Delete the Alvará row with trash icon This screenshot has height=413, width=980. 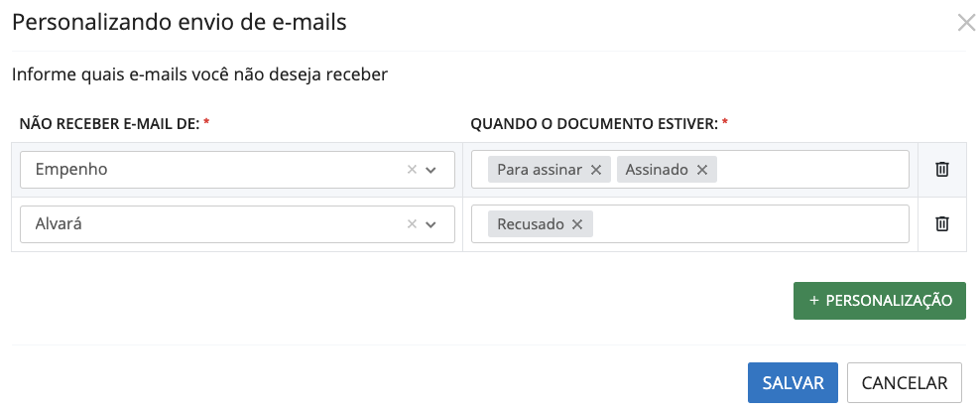click(x=942, y=224)
